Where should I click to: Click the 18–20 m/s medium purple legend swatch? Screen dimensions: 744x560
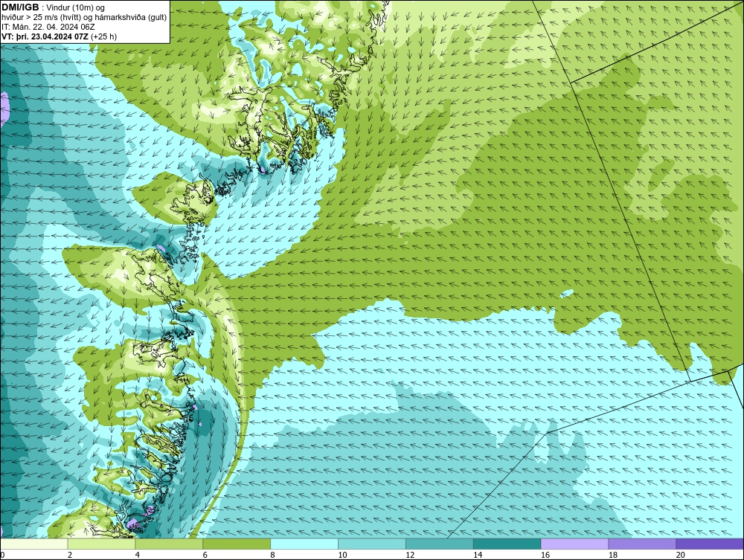(x=643, y=544)
